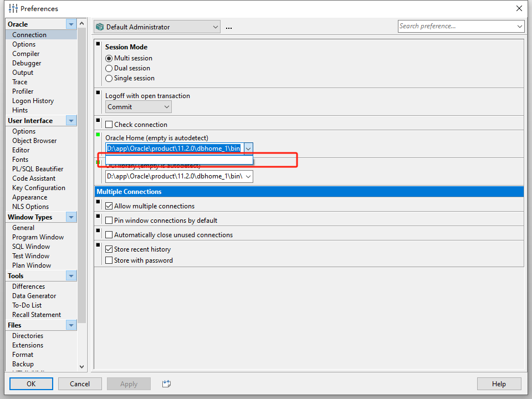Collapse the Window Types category section
This screenshot has height=399, width=532.
tap(71, 217)
